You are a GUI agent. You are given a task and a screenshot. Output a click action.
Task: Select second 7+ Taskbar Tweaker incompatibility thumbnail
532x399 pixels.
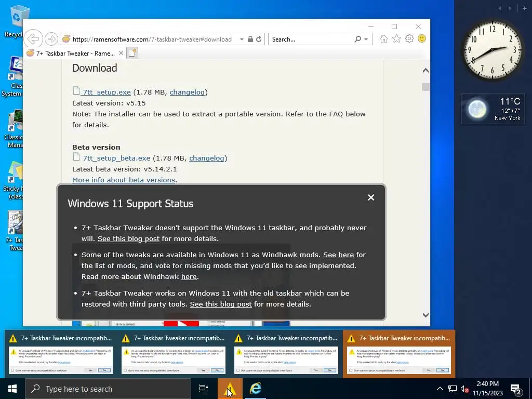pos(174,354)
